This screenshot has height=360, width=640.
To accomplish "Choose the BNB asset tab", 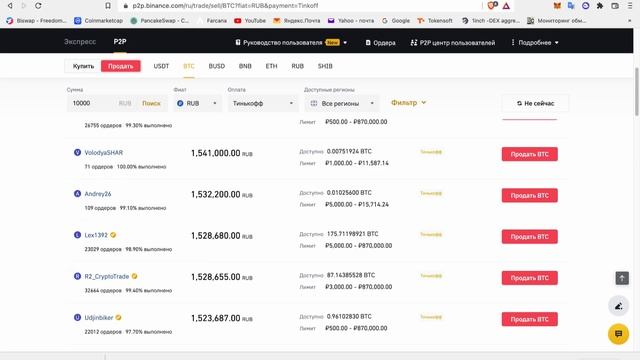I will pyautogui.click(x=245, y=66).
